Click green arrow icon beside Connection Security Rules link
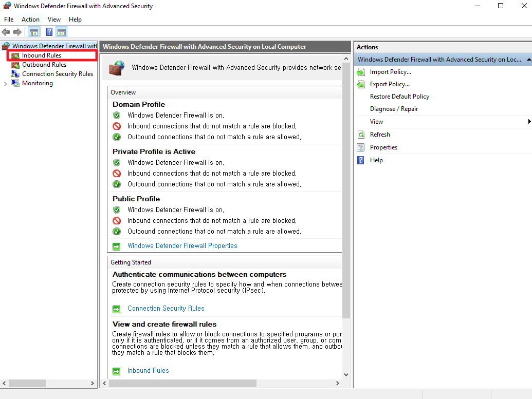The width and height of the screenshot is (532, 399). point(116,309)
